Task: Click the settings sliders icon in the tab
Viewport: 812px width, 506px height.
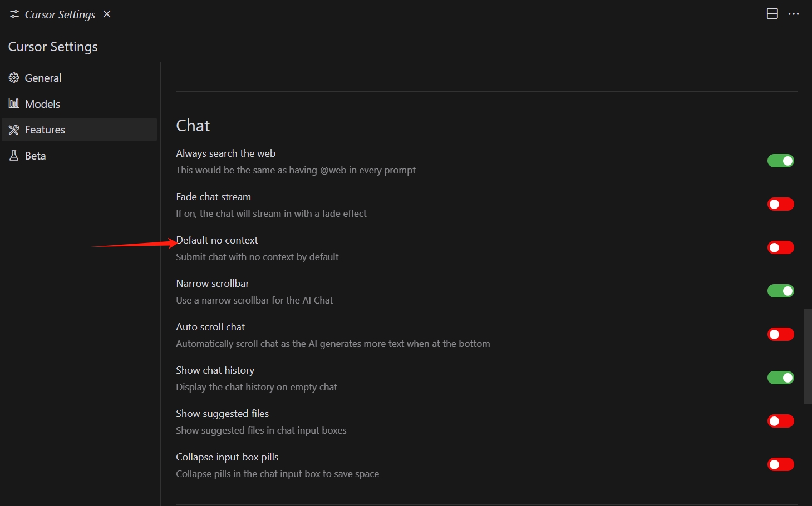Action: 14,14
